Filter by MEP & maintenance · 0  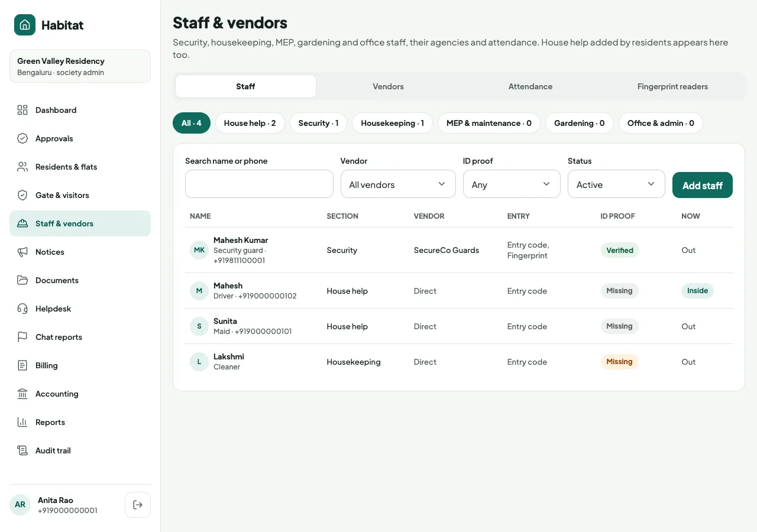pyautogui.click(x=489, y=123)
